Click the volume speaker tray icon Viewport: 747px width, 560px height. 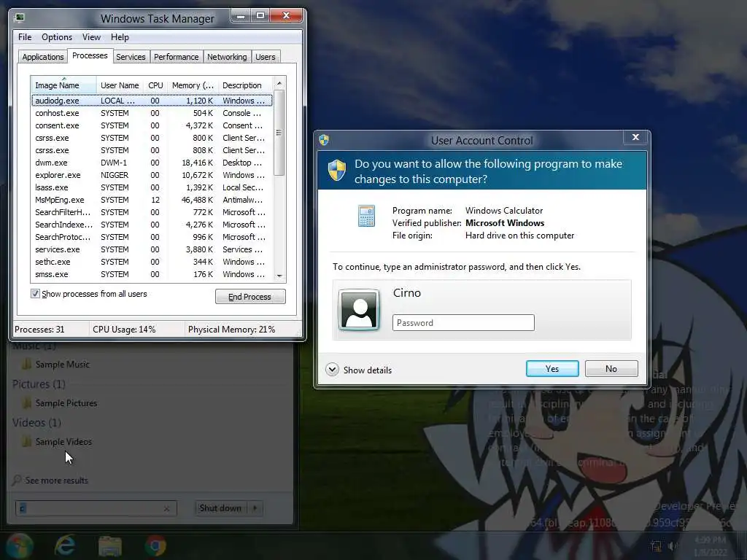[673, 546]
